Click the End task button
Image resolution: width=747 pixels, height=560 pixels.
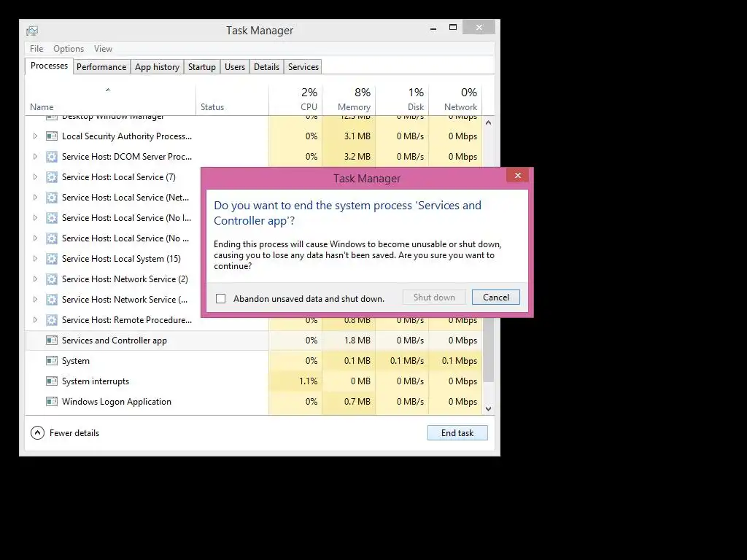point(457,433)
